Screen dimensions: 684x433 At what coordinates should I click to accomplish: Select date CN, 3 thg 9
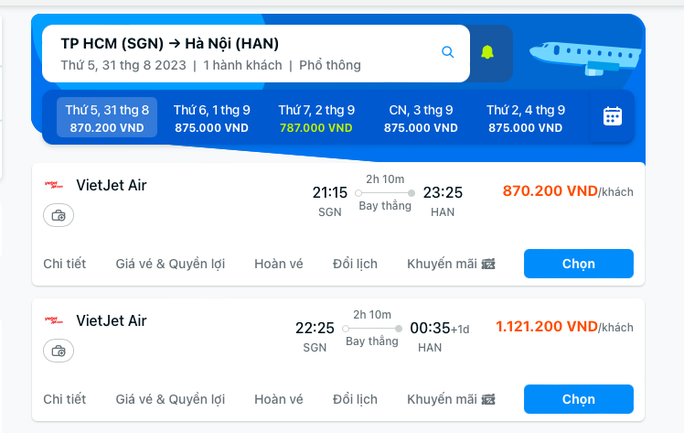421,118
